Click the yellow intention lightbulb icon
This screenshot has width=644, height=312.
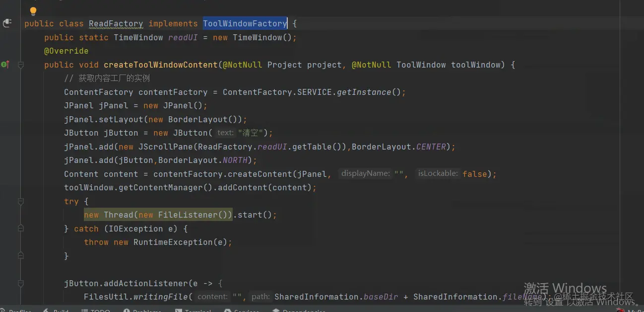click(x=33, y=11)
